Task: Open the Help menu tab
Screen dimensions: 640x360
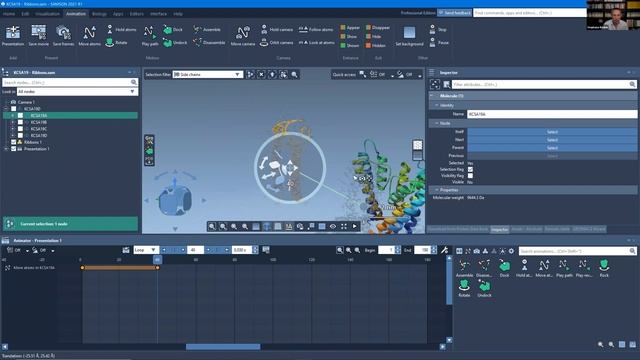Action: point(178,14)
